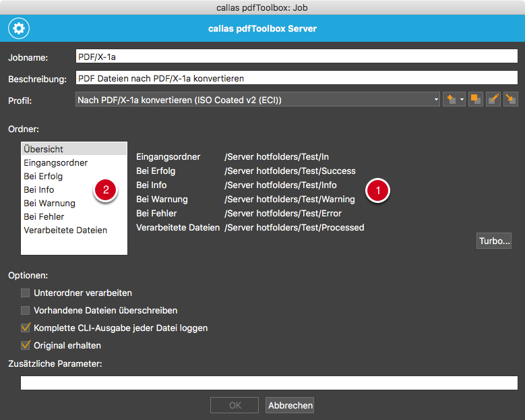Click the Abbrechen button
The image size is (525, 420).
[x=290, y=405]
